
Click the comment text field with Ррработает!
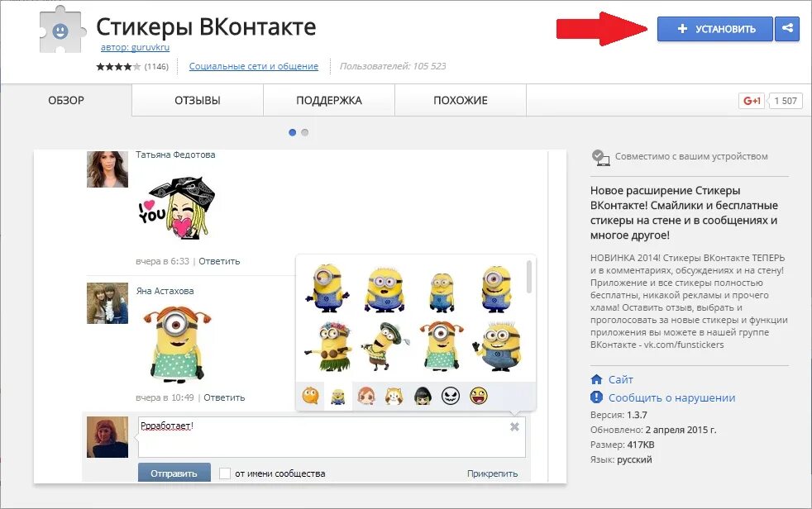coord(332,437)
